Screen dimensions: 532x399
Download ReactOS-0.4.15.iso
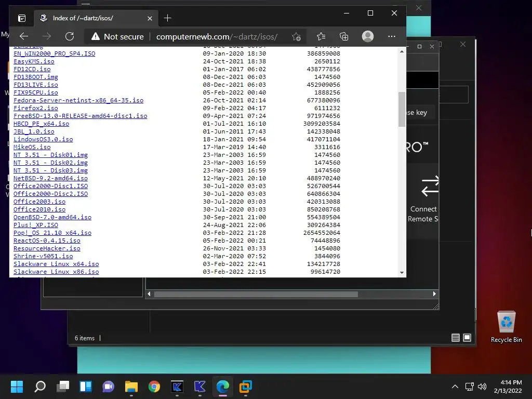point(47,241)
